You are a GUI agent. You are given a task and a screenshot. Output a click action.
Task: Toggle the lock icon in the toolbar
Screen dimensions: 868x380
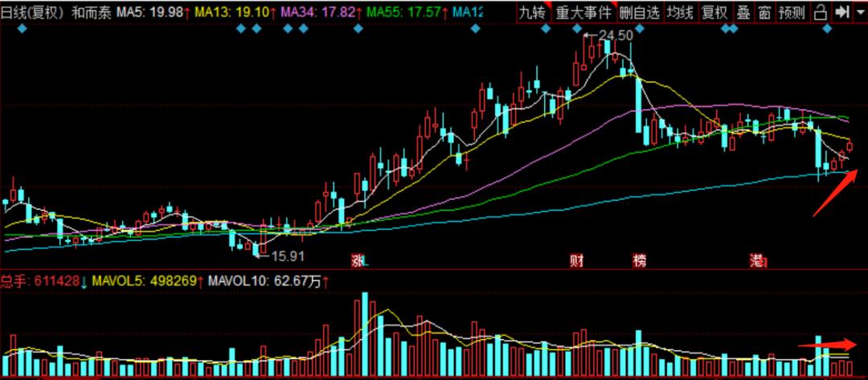click(821, 12)
